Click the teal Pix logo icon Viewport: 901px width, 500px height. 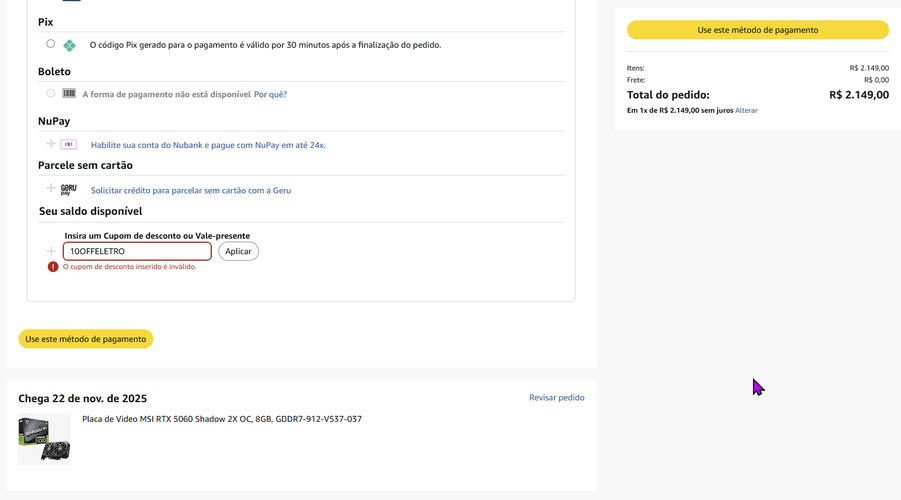pos(69,45)
